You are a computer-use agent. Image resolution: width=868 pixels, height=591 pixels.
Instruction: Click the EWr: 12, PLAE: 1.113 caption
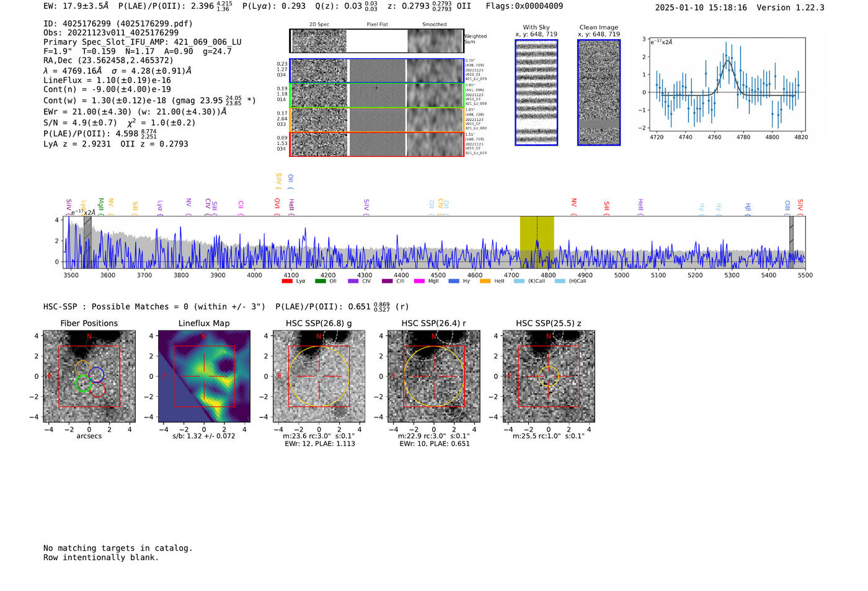[320, 444]
